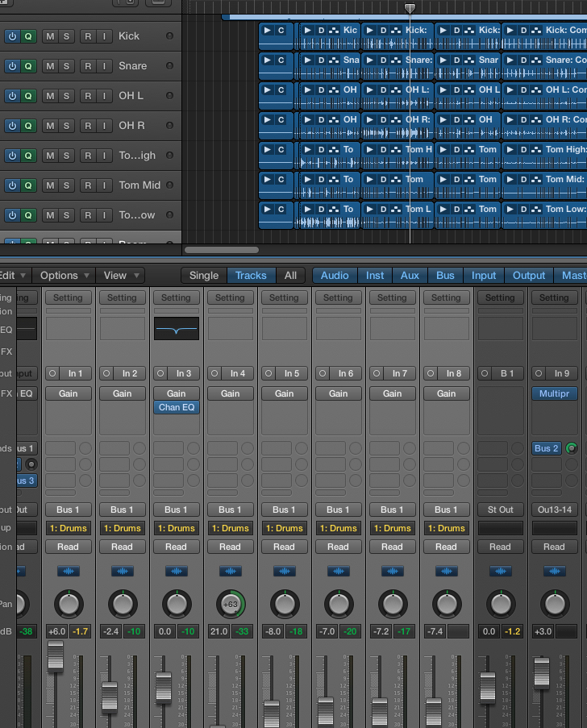
Task: Solo the Snare track
Action: tap(66, 66)
